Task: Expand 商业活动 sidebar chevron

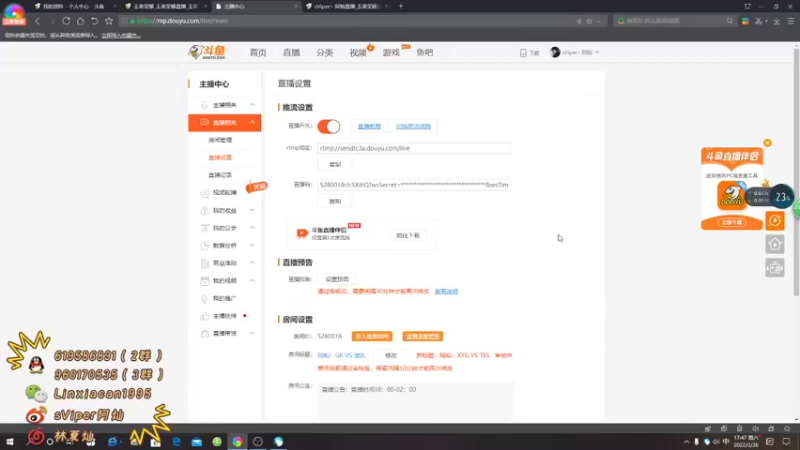Action: 252,263
